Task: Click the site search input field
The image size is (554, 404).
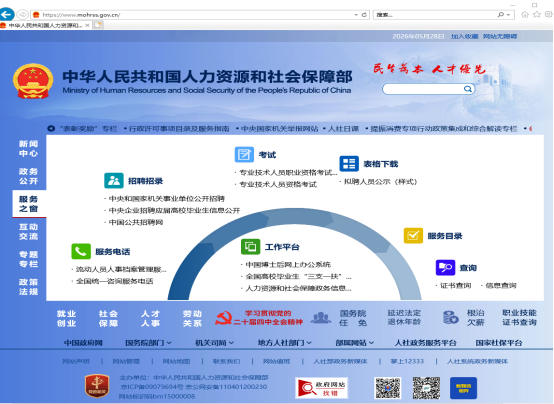Action: pyautogui.click(x=423, y=89)
